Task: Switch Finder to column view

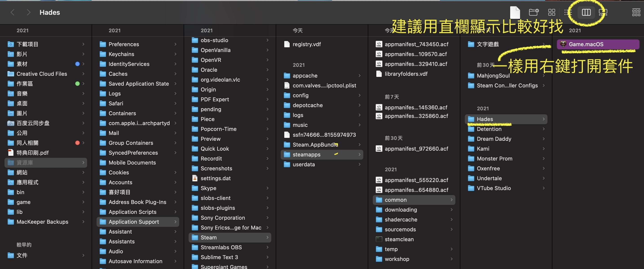Action: (x=586, y=12)
